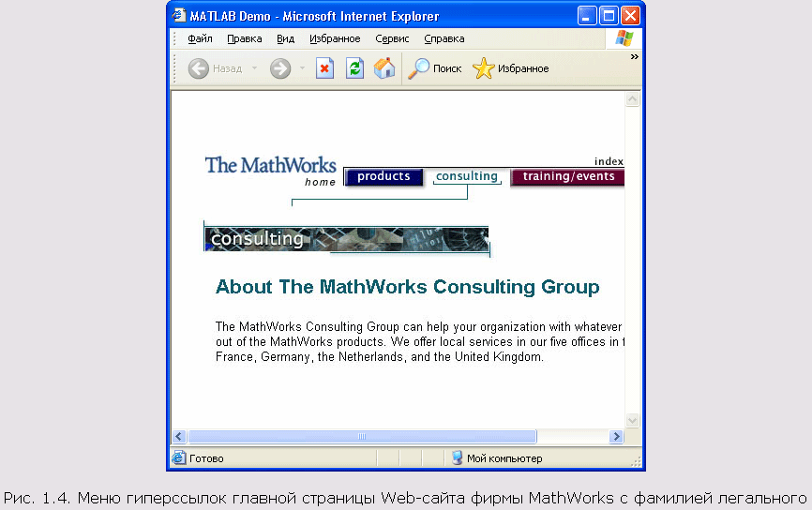Click the products navigation tab
This screenshot has height=510, width=812.
383,176
